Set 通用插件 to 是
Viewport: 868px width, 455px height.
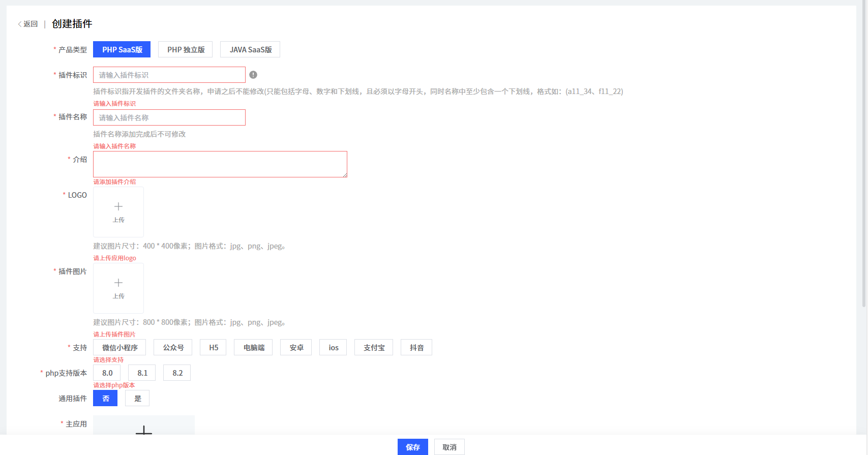(x=137, y=398)
